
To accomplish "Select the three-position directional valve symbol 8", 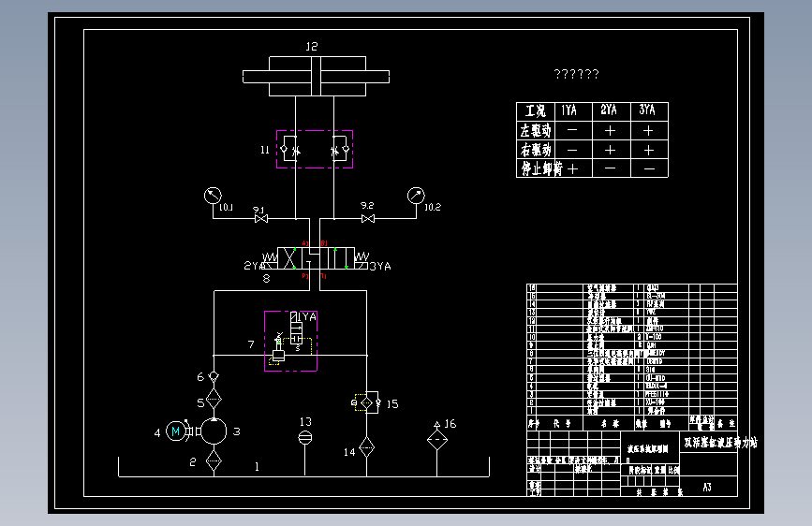I will pos(316,258).
